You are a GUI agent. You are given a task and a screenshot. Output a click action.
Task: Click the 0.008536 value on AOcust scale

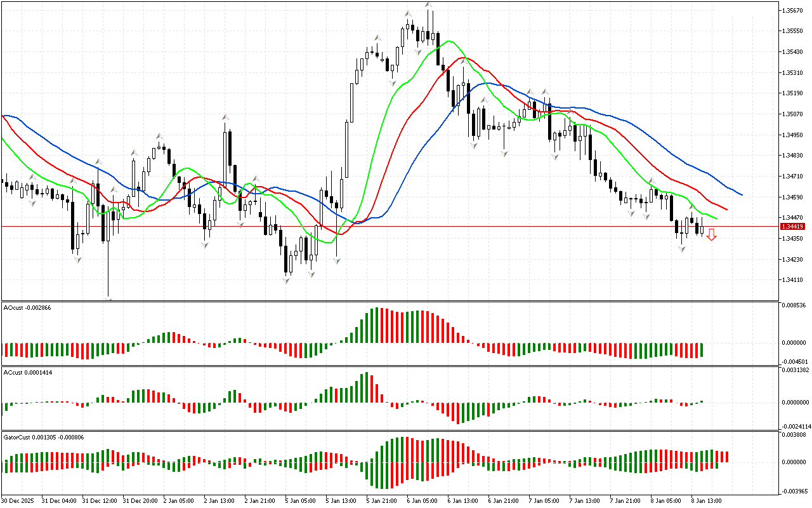point(794,305)
